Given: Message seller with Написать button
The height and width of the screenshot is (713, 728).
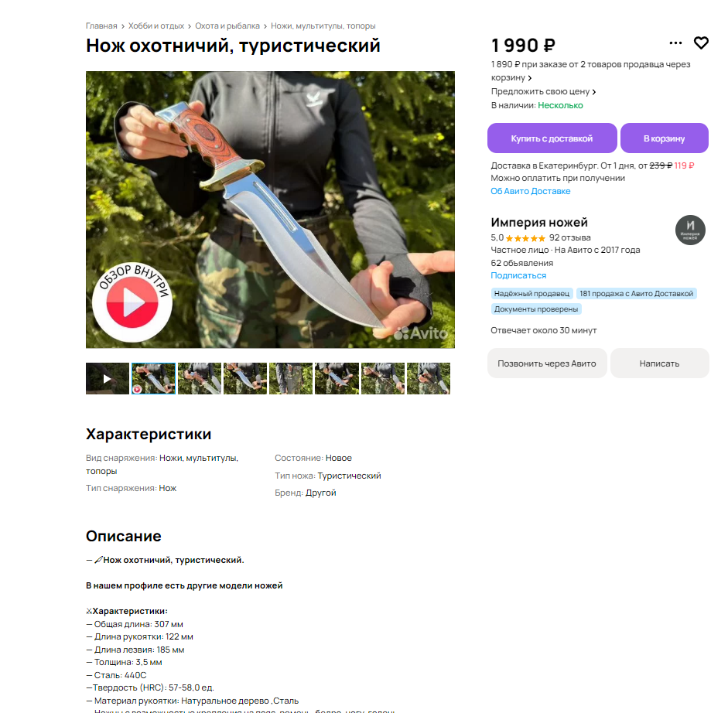Looking at the screenshot, I should tap(660, 363).
